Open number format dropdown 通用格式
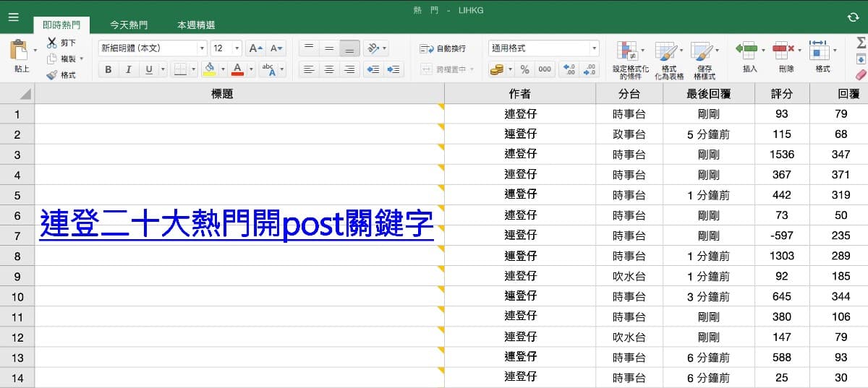Viewport: 868px width, 388px height. (544, 48)
